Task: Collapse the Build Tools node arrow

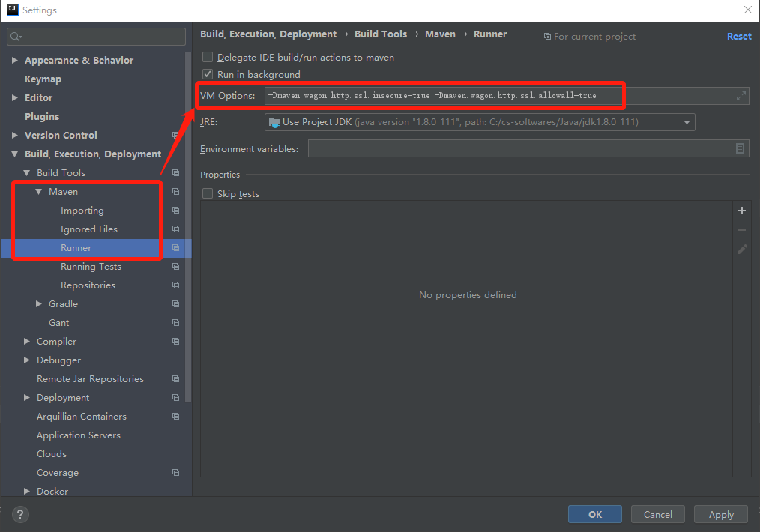Action: click(x=27, y=172)
